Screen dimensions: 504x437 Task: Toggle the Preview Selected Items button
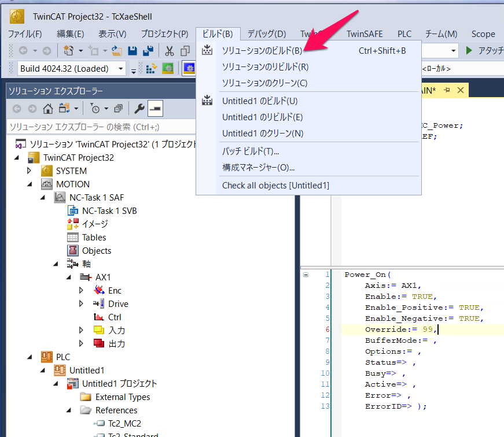(155, 109)
